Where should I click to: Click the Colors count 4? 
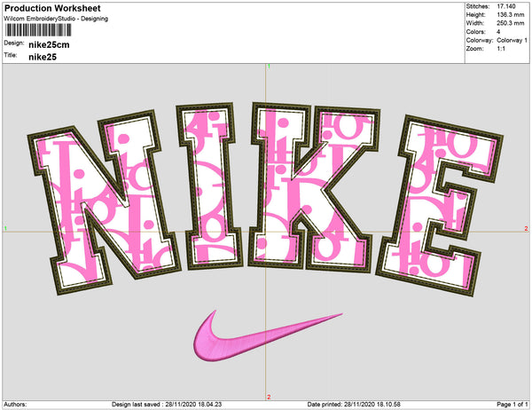[x=498, y=32]
